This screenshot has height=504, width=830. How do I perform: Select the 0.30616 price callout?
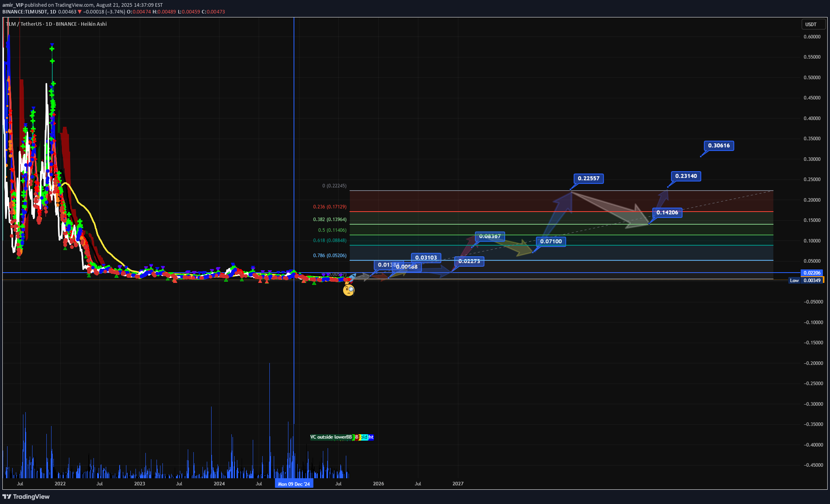tap(719, 145)
